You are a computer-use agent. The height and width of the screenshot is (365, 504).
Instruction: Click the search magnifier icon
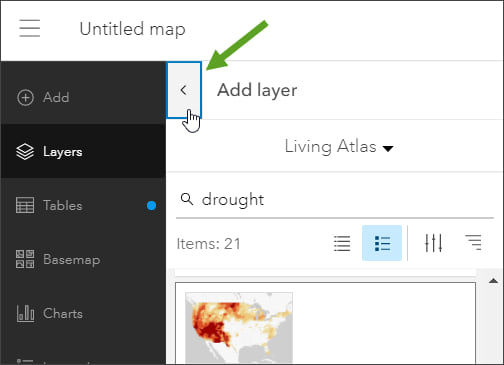tap(187, 199)
